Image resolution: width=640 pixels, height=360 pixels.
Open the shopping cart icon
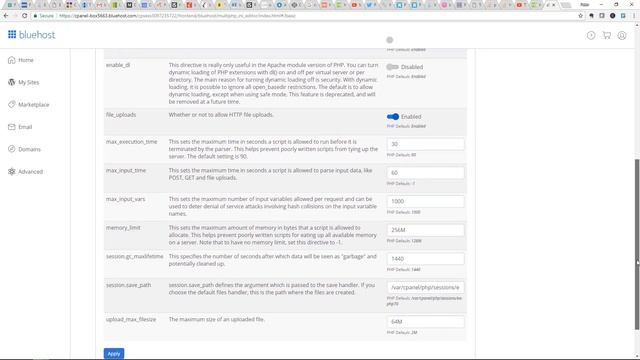click(x=607, y=36)
